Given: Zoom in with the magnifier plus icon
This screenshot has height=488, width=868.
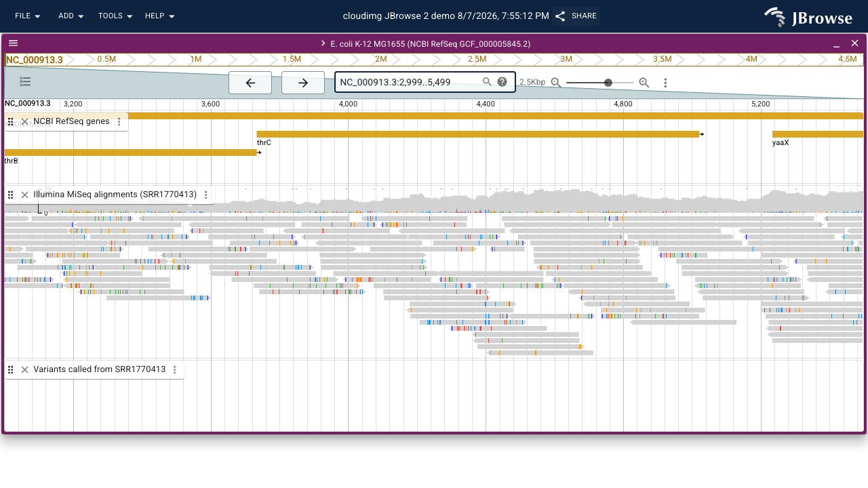Looking at the screenshot, I should (644, 83).
